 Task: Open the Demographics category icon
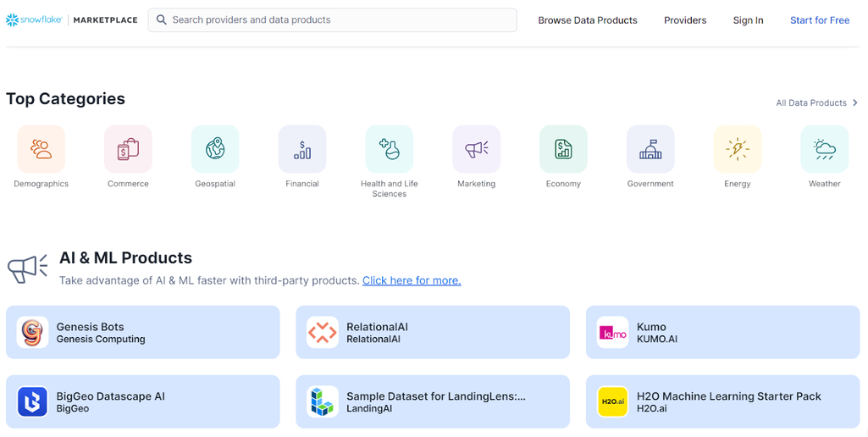tap(41, 149)
